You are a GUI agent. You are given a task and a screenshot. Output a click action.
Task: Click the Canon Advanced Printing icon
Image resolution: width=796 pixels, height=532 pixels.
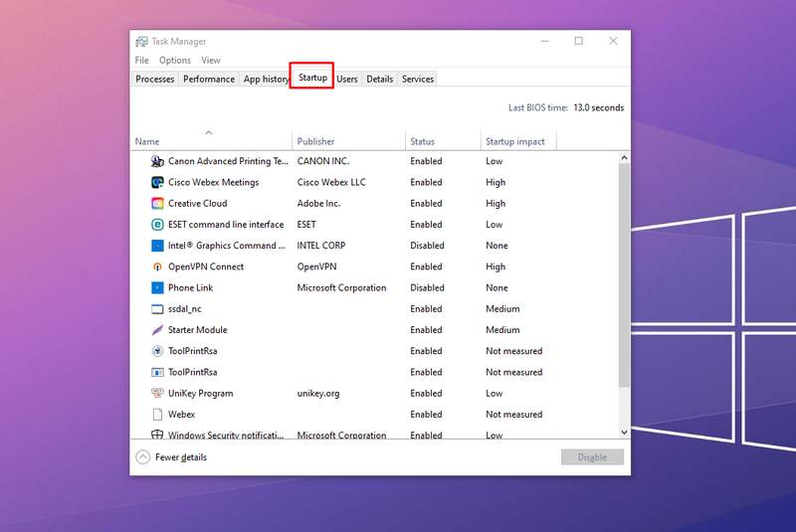(157, 161)
